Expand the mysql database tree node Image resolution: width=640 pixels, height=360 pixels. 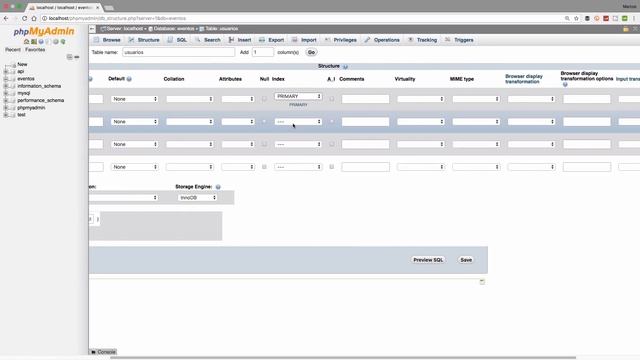coord(6,93)
